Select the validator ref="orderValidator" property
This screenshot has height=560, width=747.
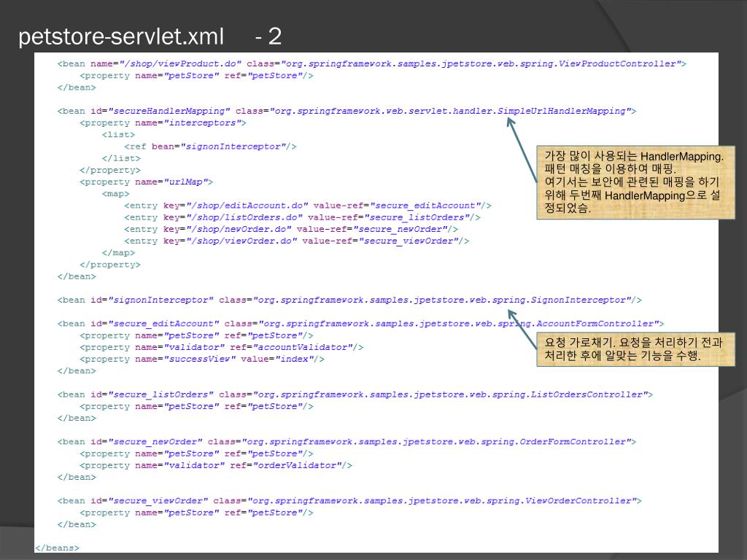[216, 465]
